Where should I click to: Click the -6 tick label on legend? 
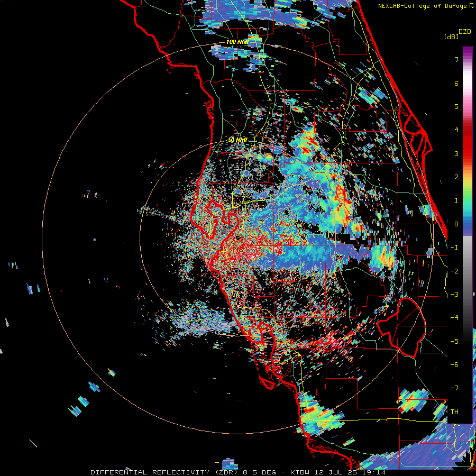pos(454,365)
